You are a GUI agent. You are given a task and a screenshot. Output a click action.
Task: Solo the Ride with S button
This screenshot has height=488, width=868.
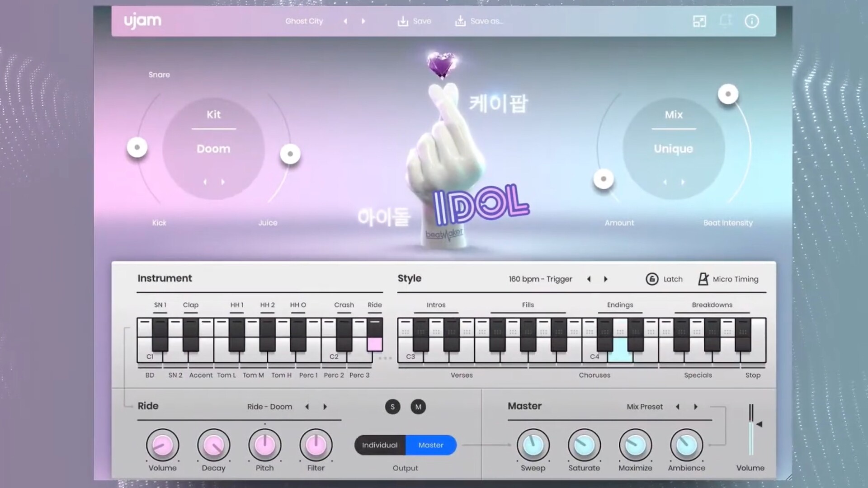point(392,407)
